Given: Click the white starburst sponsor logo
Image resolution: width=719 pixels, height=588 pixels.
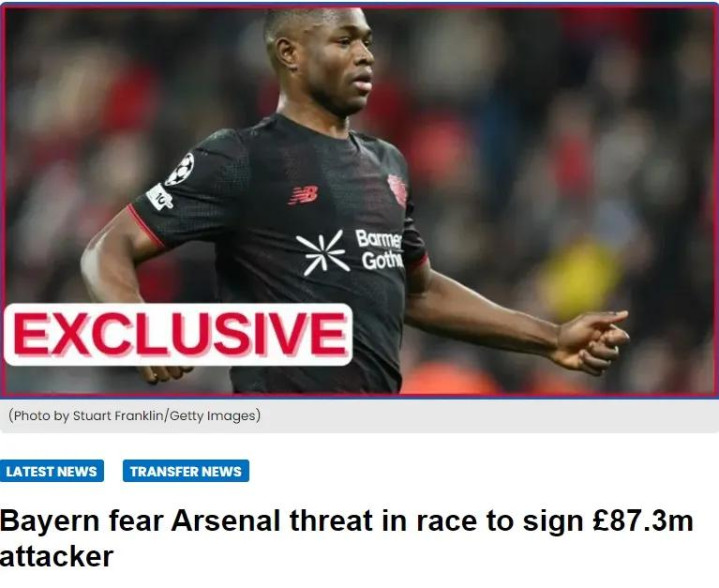Looking at the screenshot, I should click(x=323, y=253).
